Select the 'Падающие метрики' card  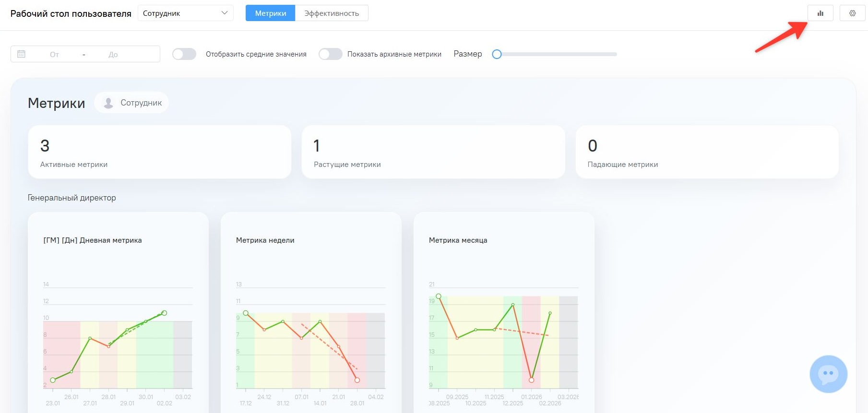click(707, 152)
